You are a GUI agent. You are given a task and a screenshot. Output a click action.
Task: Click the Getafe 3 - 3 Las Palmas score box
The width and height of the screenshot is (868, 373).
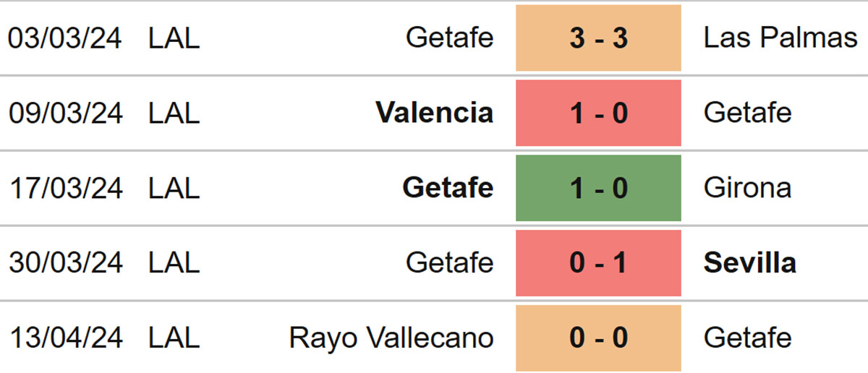pyautogui.click(x=598, y=38)
